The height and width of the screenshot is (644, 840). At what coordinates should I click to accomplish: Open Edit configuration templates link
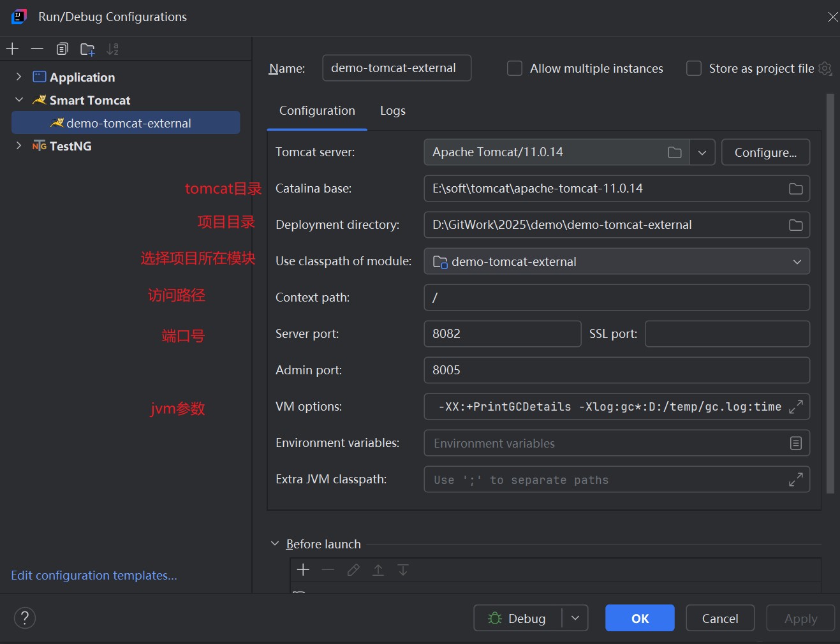tap(94, 575)
